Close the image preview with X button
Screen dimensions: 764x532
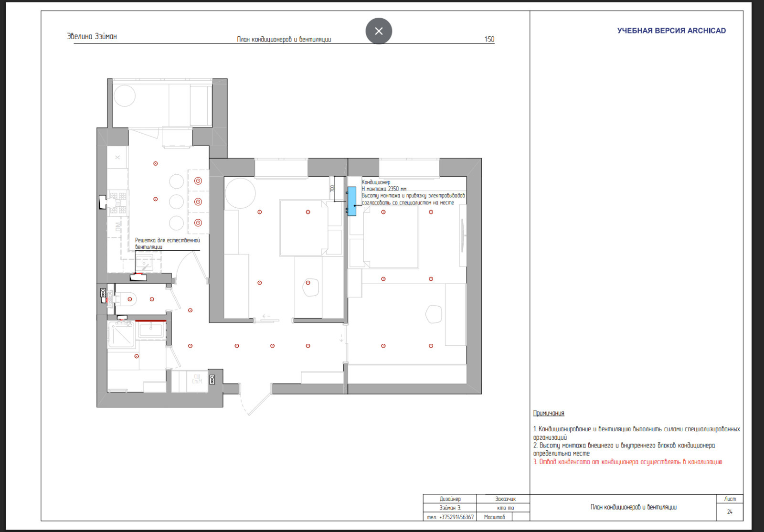[379, 31]
